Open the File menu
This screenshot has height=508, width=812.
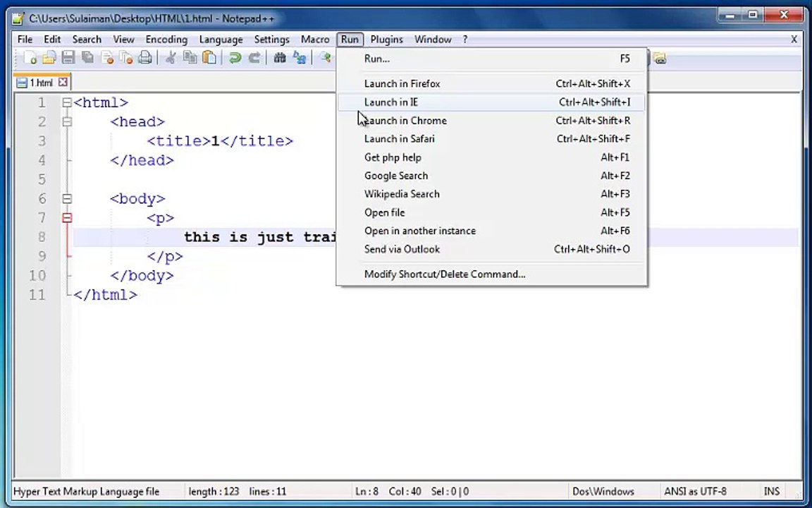click(x=25, y=40)
